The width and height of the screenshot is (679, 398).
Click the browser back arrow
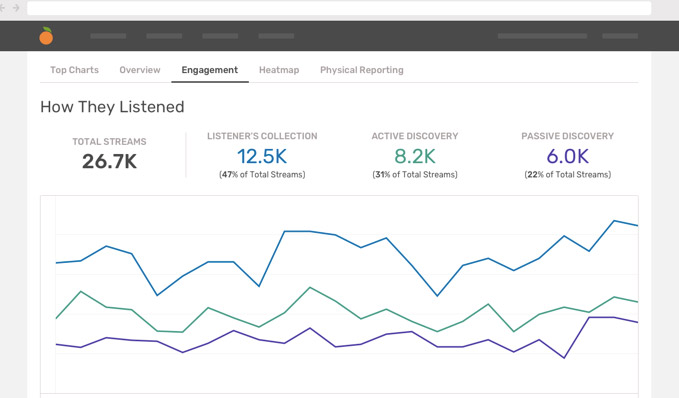coord(2,8)
